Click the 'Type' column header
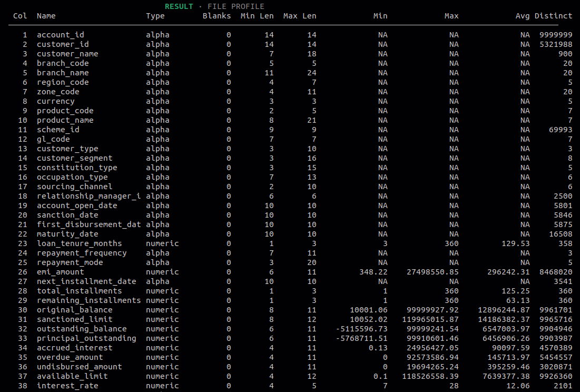 pos(155,16)
